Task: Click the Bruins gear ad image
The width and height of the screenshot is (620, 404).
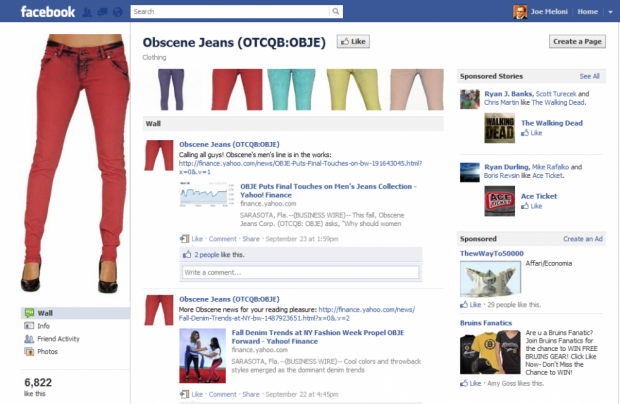Action: (x=490, y=352)
